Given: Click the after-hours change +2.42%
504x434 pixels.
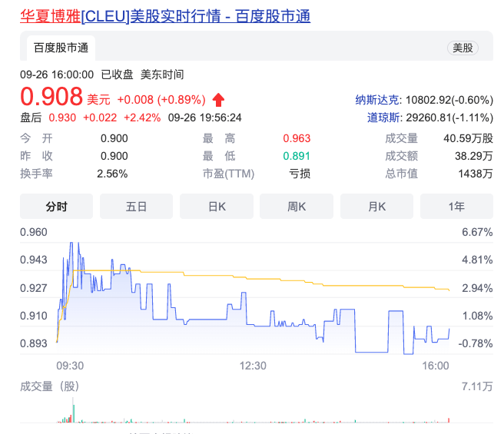Looking at the screenshot, I should [x=142, y=118].
